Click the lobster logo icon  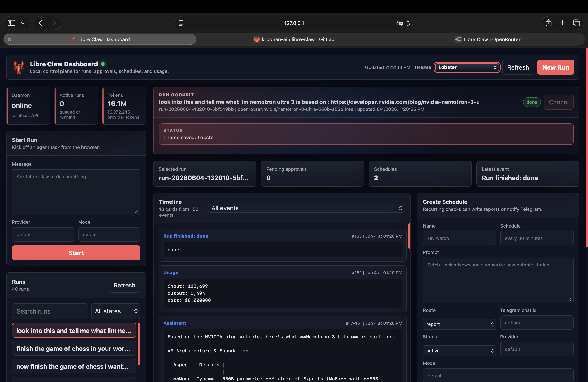pyautogui.click(x=19, y=67)
